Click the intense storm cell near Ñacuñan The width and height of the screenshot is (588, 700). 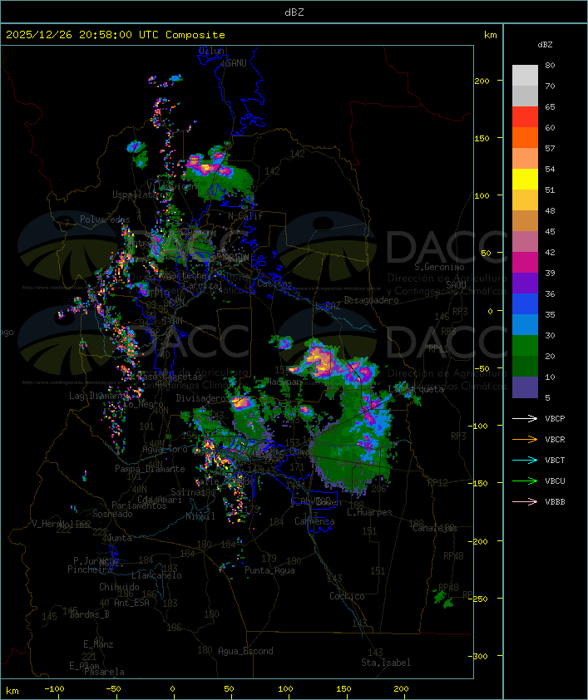pyautogui.click(x=320, y=361)
